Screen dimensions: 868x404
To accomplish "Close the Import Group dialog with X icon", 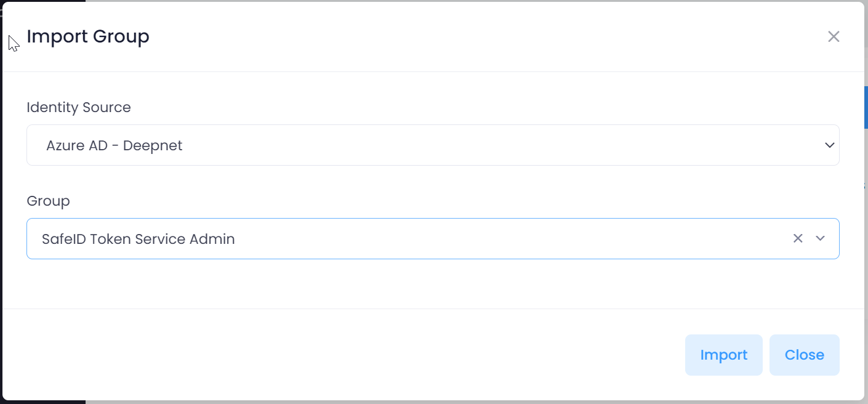I will coord(834,36).
